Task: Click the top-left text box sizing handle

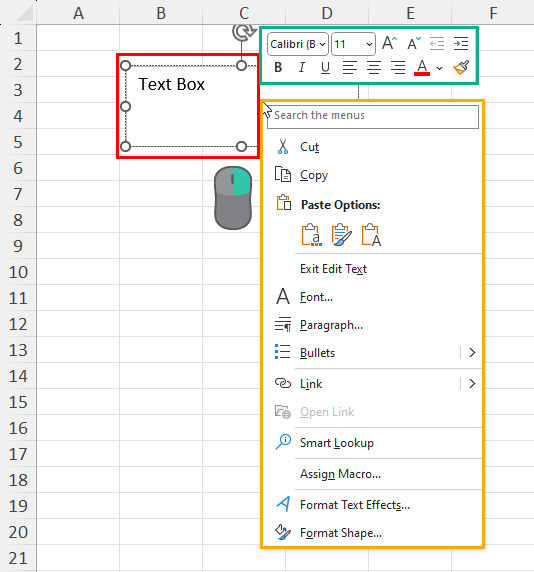Action: coord(125,66)
